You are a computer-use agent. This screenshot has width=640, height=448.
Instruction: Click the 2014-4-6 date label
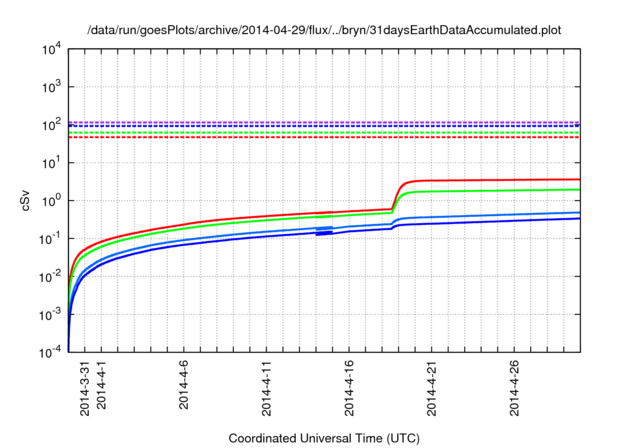point(184,384)
